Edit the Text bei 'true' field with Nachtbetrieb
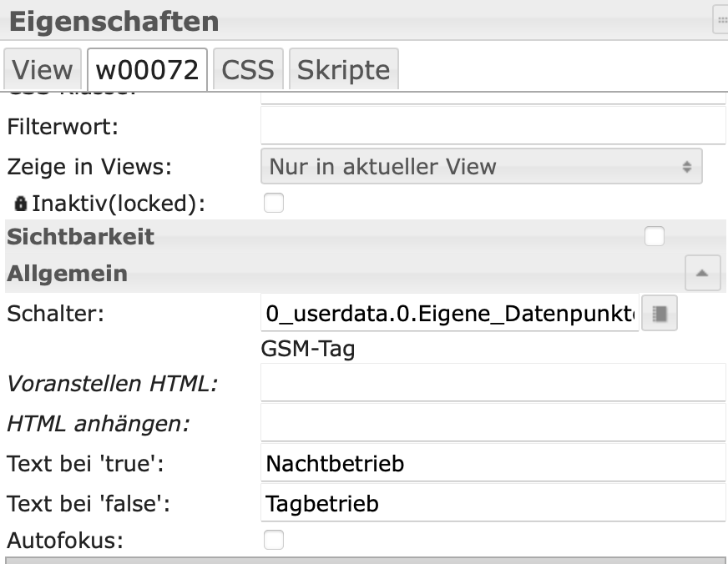This screenshot has height=564, width=728. pyautogui.click(x=493, y=463)
